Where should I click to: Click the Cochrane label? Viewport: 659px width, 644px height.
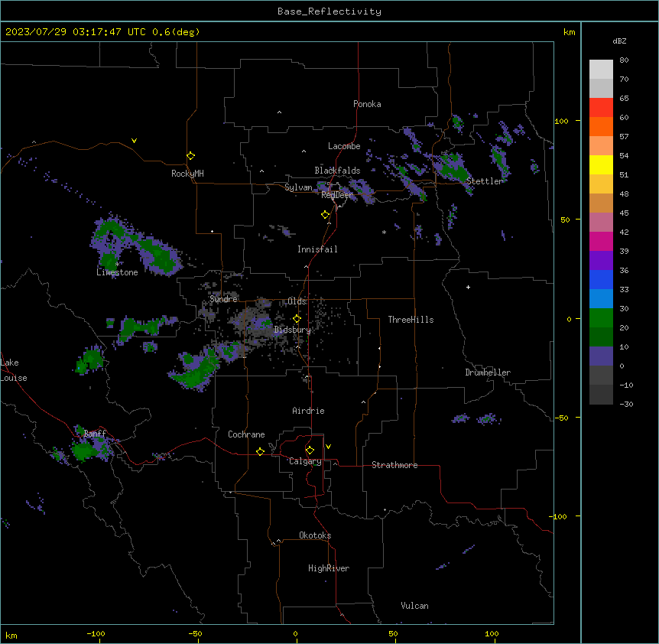[246, 434]
